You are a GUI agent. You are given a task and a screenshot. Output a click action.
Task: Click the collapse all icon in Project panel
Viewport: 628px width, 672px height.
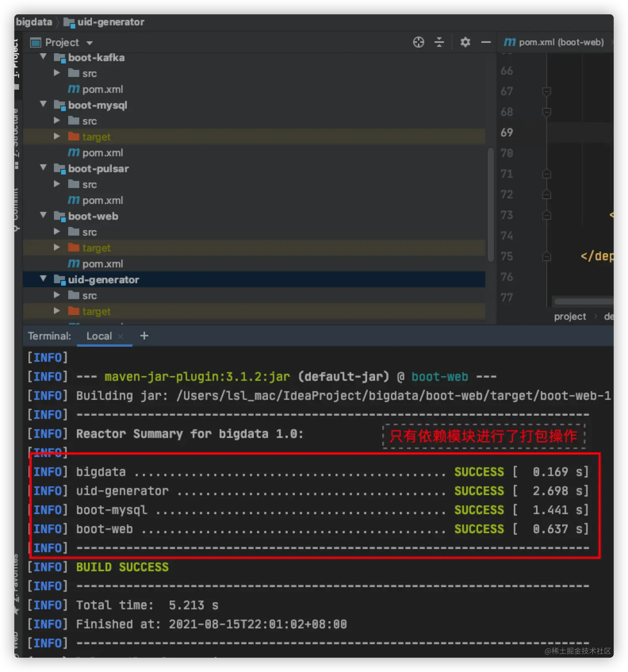439,42
